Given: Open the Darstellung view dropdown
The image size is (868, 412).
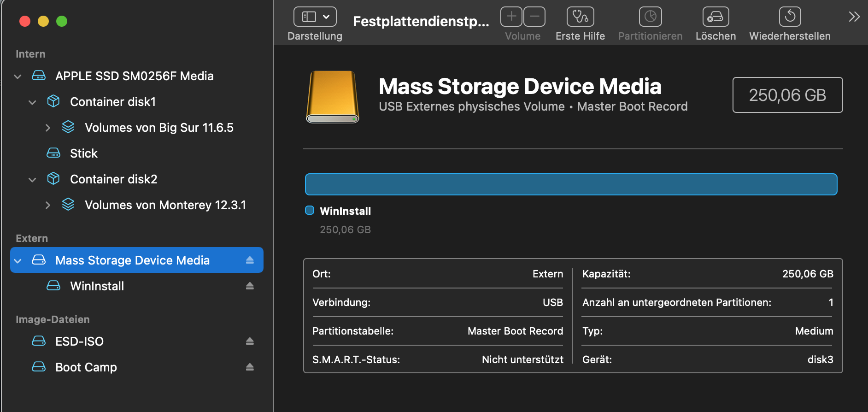Looking at the screenshot, I should point(315,17).
